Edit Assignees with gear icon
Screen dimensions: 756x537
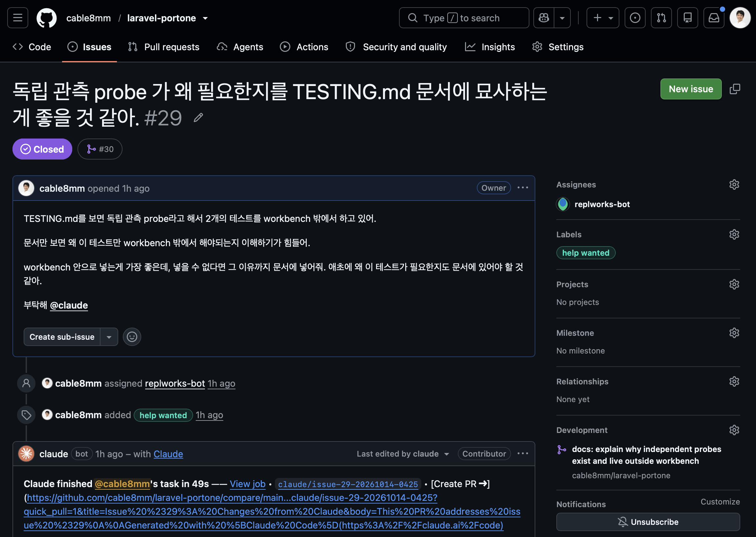[x=734, y=184]
